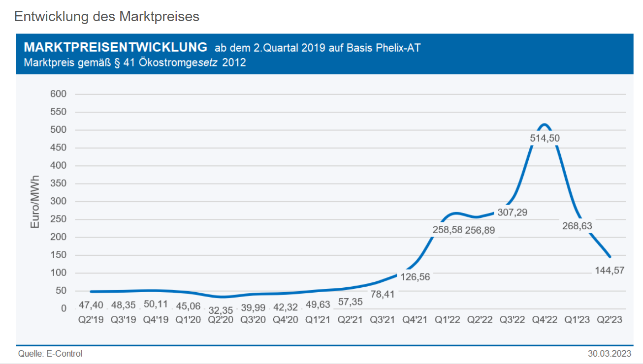Click the 350 y-axis label
The width and height of the screenshot is (643, 364).
pos(58,183)
